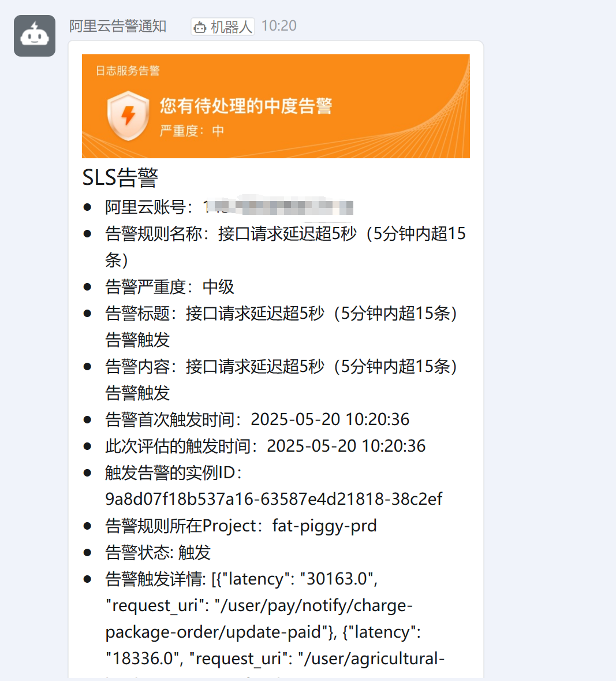Click the SLS告警 card title
The image size is (616, 681).
[120, 178]
